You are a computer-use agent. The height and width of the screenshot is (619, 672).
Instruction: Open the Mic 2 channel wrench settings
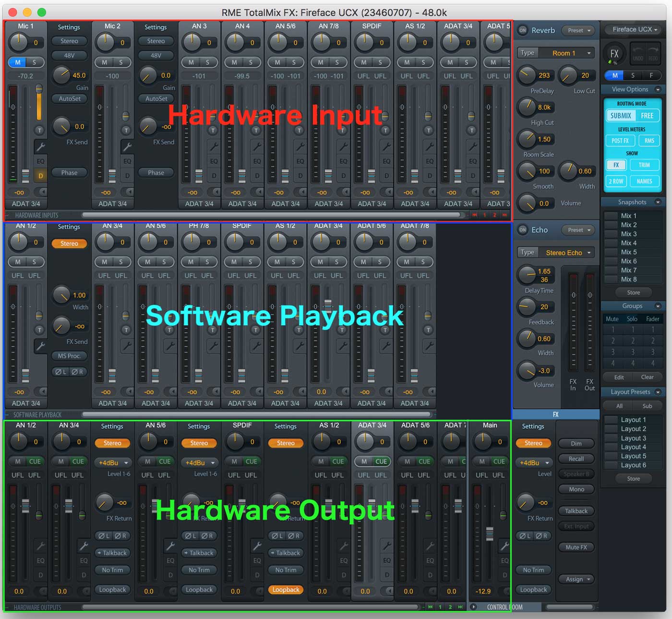coord(127,146)
